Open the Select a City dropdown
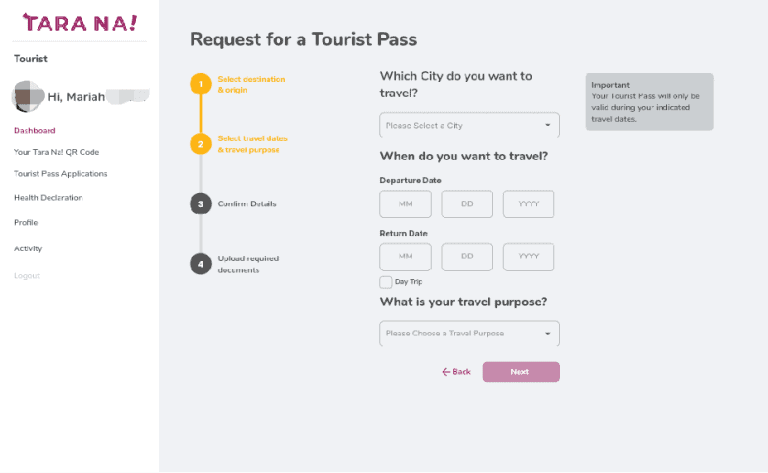 [469, 126]
